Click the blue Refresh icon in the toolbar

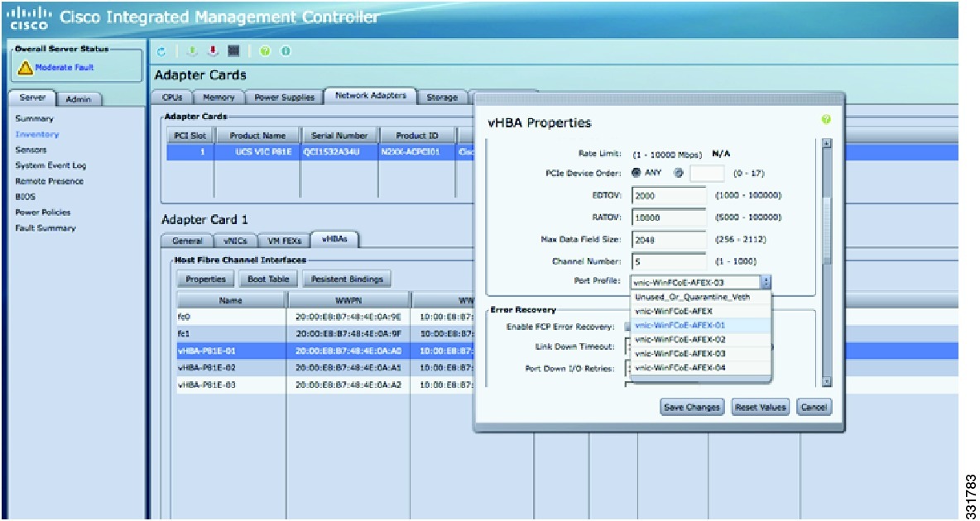pyautogui.click(x=161, y=52)
